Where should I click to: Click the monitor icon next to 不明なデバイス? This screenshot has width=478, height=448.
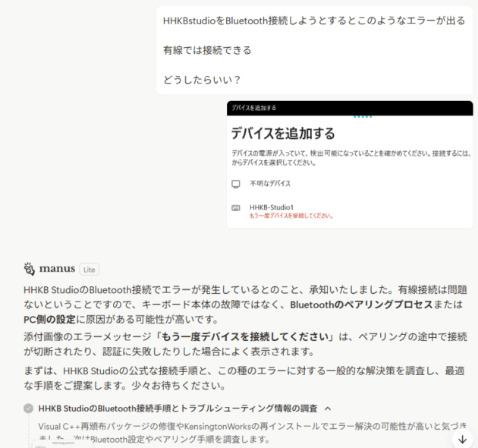click(236, 184)
